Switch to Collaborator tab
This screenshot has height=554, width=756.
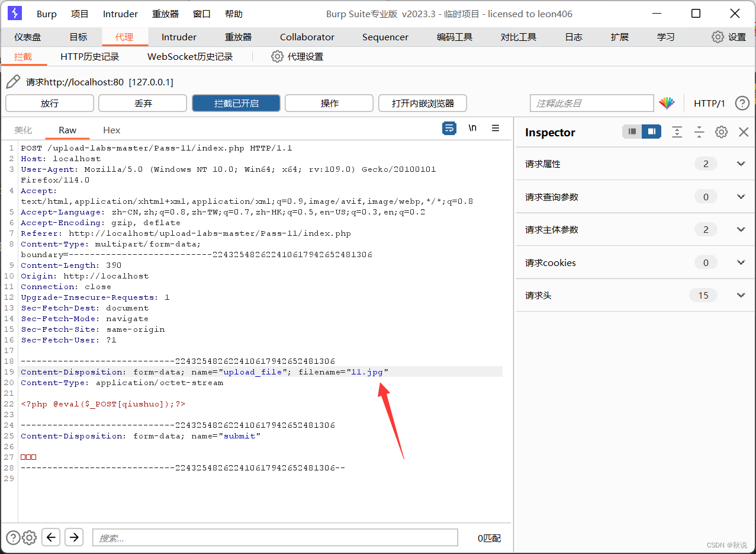click(x=307, y=37)
